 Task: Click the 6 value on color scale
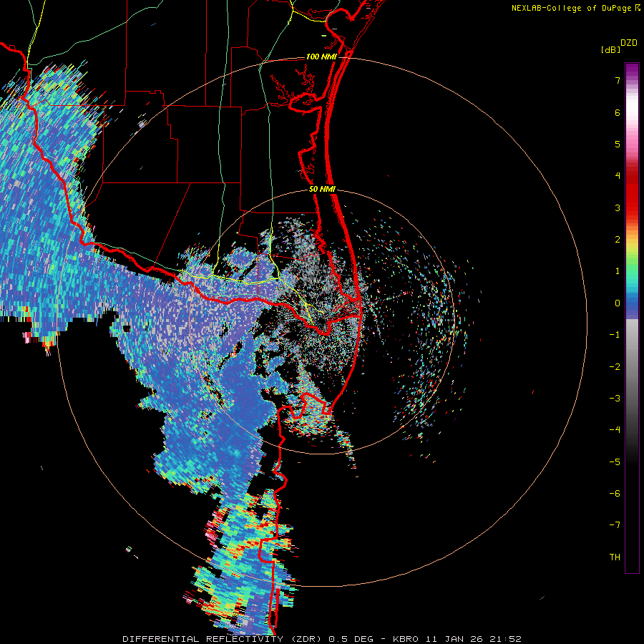coord(618,112)
